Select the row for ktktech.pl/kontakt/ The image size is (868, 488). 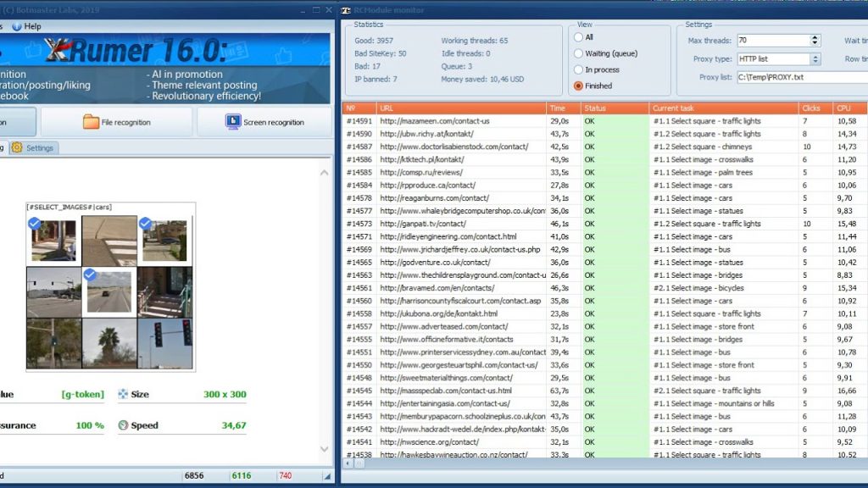(x=605, y=159)
